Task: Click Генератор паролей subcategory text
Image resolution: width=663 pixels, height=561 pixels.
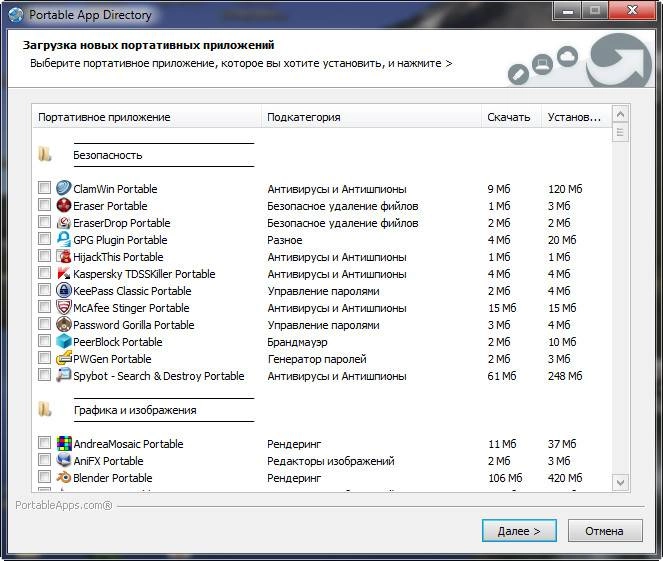Action: [x=317, y=359]
